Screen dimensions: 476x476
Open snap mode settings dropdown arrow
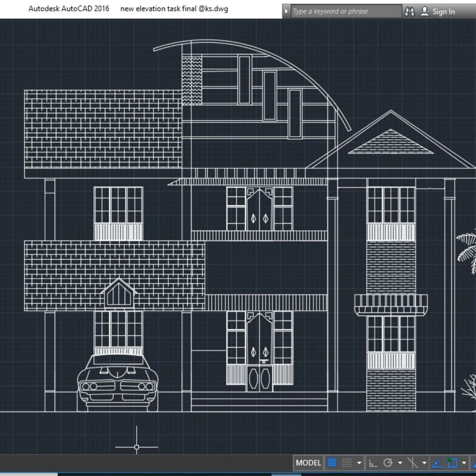coord(359,463)
